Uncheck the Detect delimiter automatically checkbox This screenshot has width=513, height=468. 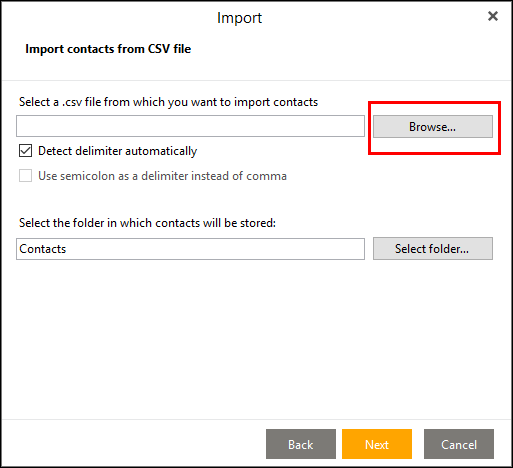pos(26,151)
